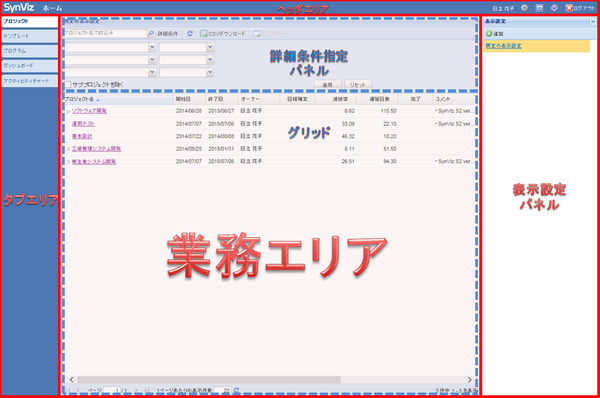Refresh the project list with the blue arrow icon
This screenshot has height=398, width=600.
click(x=190, y=34)
